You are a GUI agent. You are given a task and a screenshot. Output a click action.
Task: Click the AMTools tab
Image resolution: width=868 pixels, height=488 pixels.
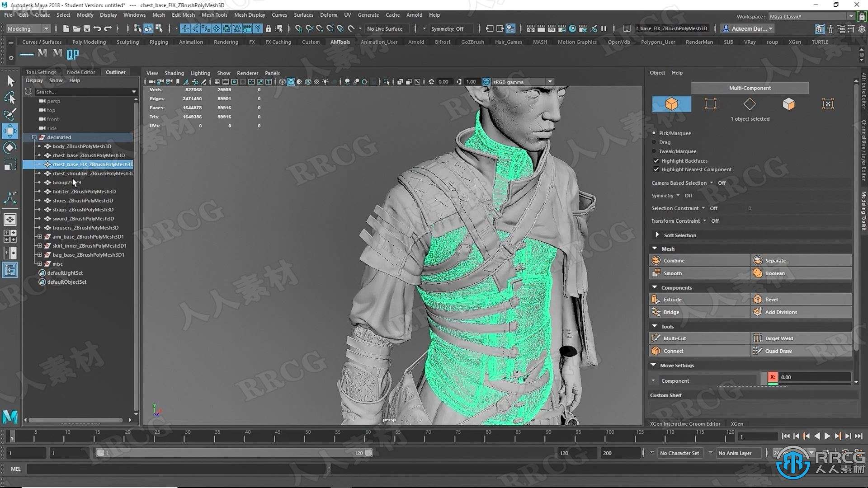pyautogui.click(x=340, y=41)
